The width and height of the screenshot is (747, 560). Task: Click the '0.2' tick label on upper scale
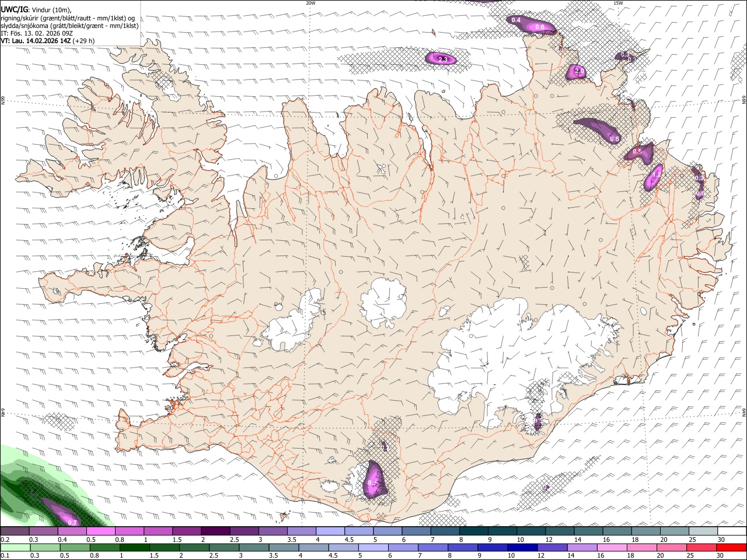tap(5, 540)
